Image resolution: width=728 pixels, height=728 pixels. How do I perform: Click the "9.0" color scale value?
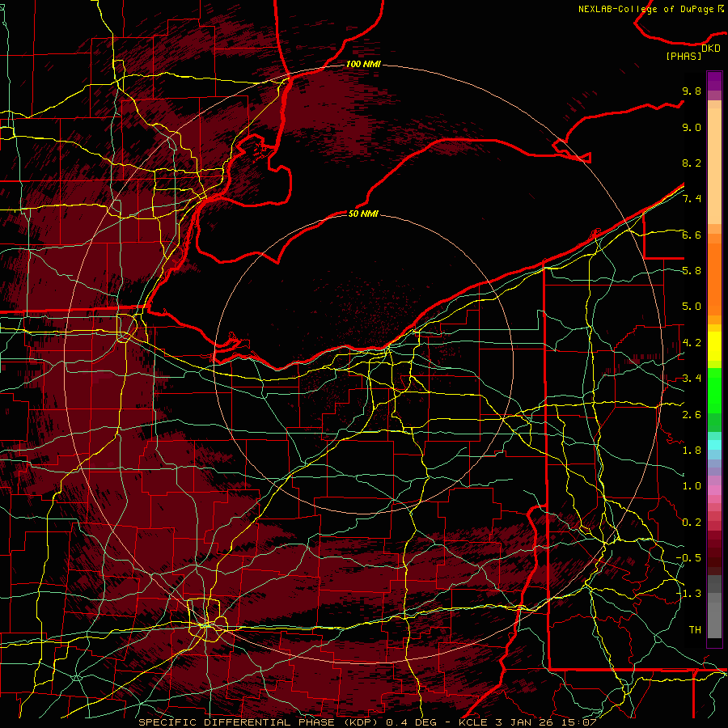[692, 127]
